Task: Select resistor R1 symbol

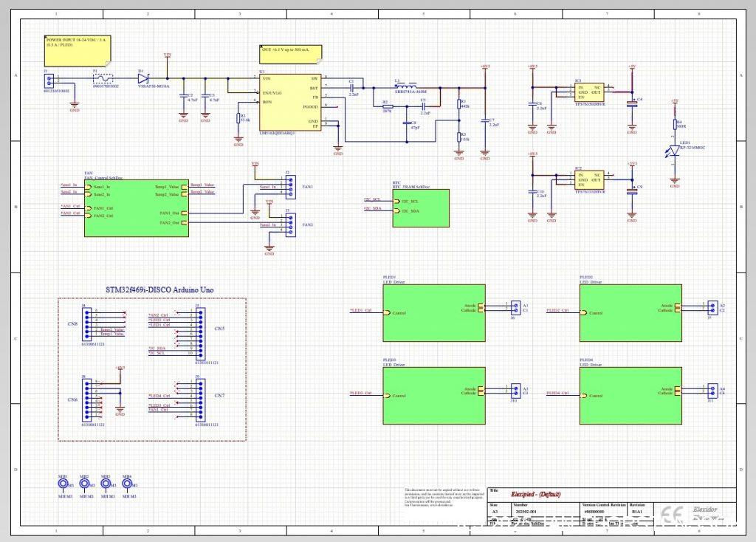Action: [459, 103]
